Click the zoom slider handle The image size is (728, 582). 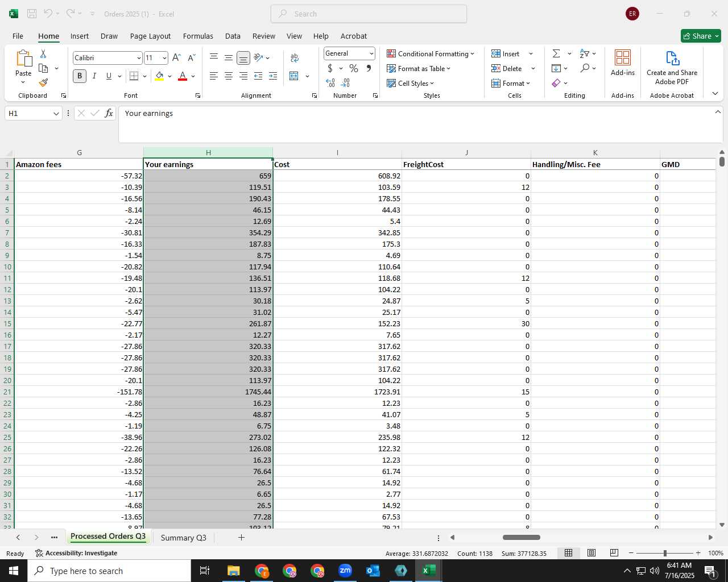pyautogui.click(x=665, y=553)
